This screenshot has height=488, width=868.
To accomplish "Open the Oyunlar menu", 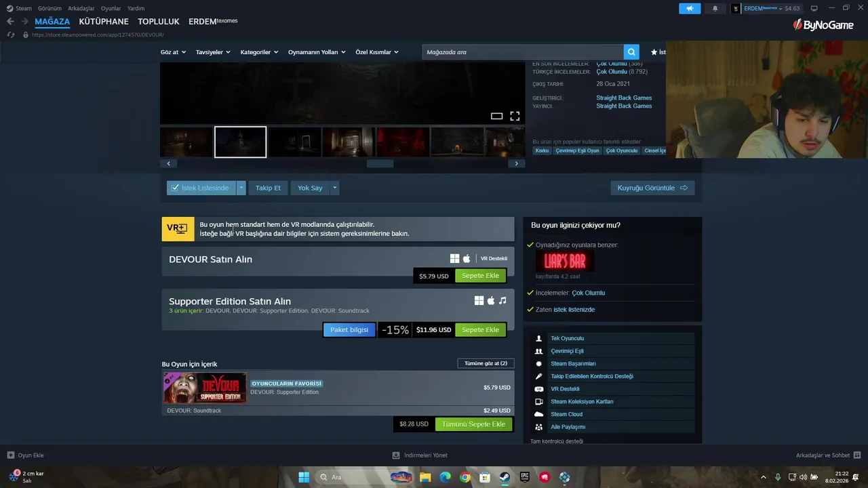I will 111,8.
